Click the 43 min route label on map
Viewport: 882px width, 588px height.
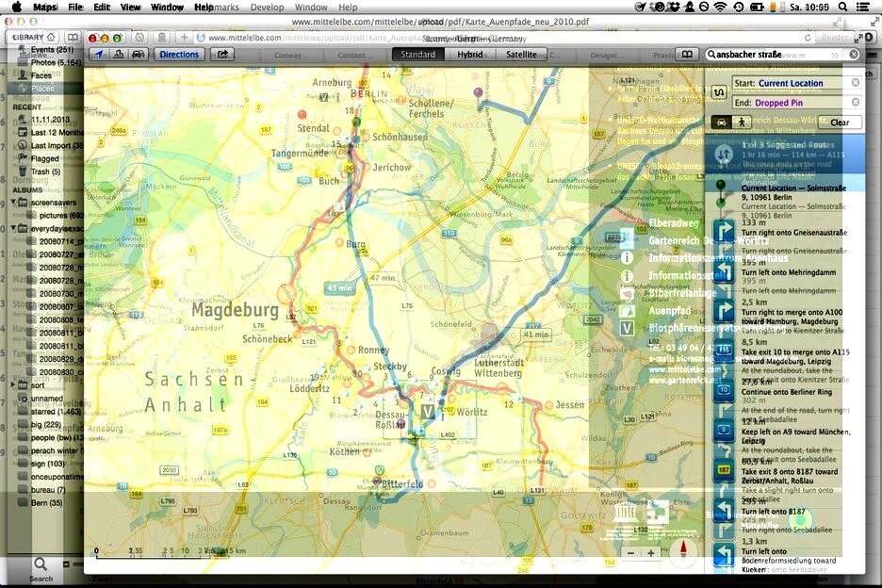coord(340,287)
